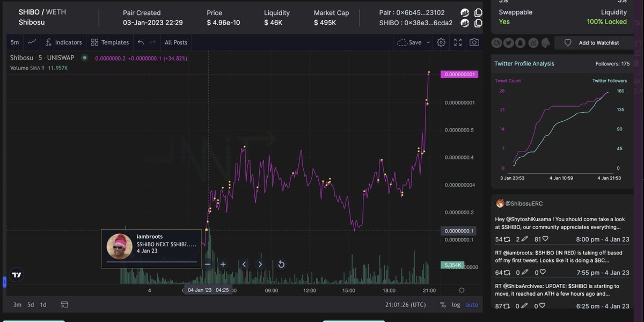Open the @ShibosuERC Twitter handle

[524, 203]
